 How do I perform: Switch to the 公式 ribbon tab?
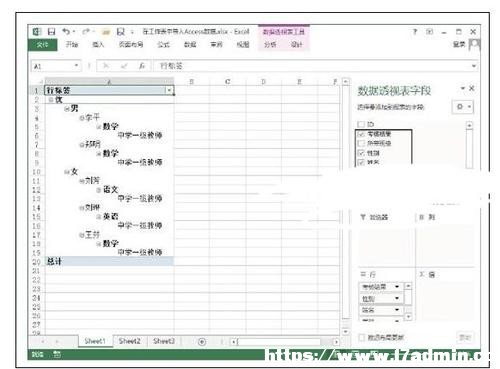[x=163, y=44]
